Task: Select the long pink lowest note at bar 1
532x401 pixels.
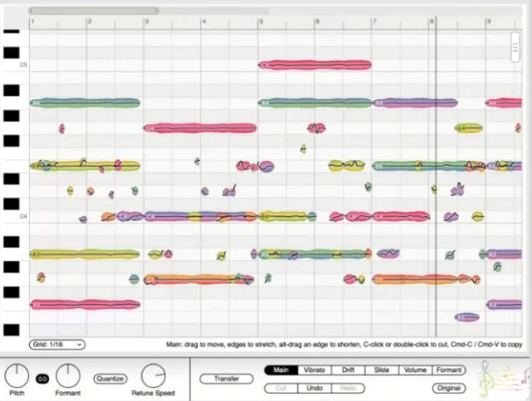Action: pos(85,305)
